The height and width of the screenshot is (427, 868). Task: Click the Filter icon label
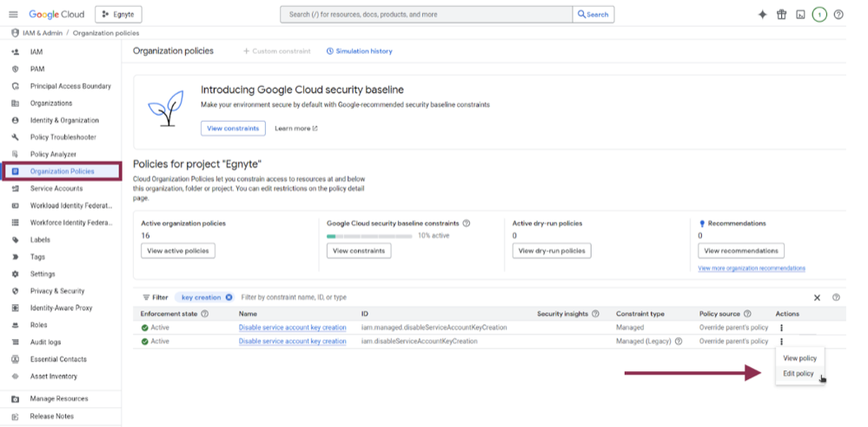[155, 297]
